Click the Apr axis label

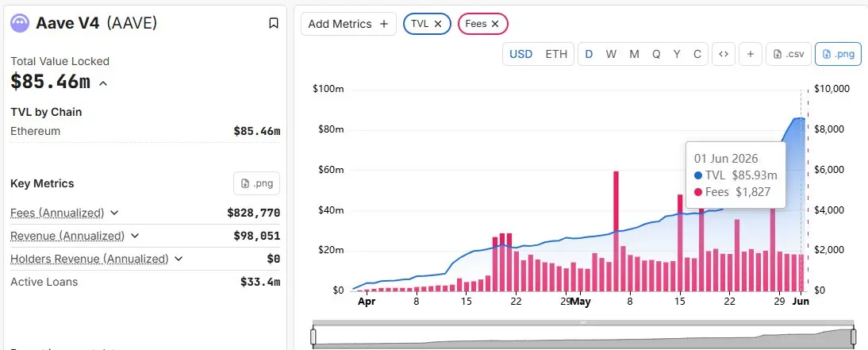367,302
